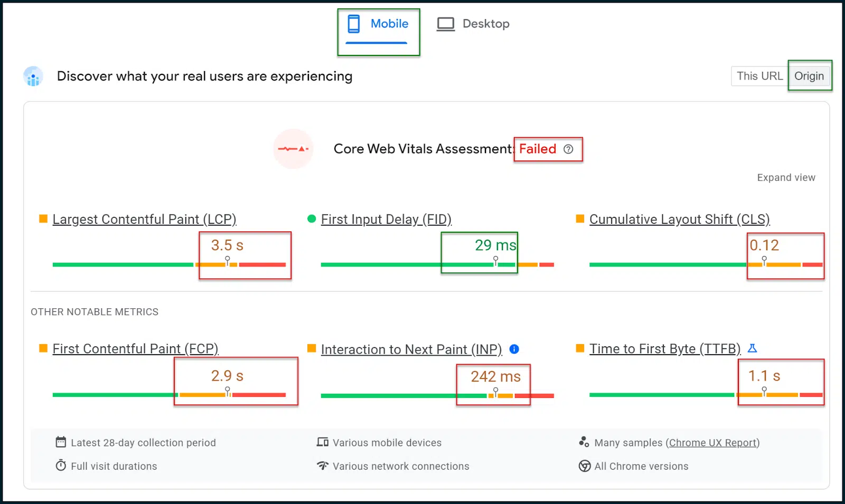845x504 pixels.
Task: Open Largest Contentful Paint (LCP) link
Action: (144, 219)
